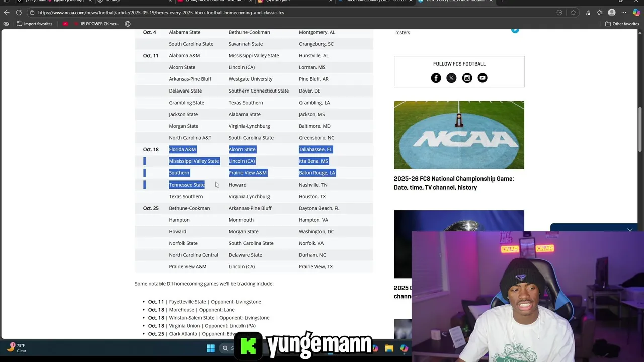Click Westgate University opponent cell
The width and height of the screenshot is (644, 362).
[251, 79]
